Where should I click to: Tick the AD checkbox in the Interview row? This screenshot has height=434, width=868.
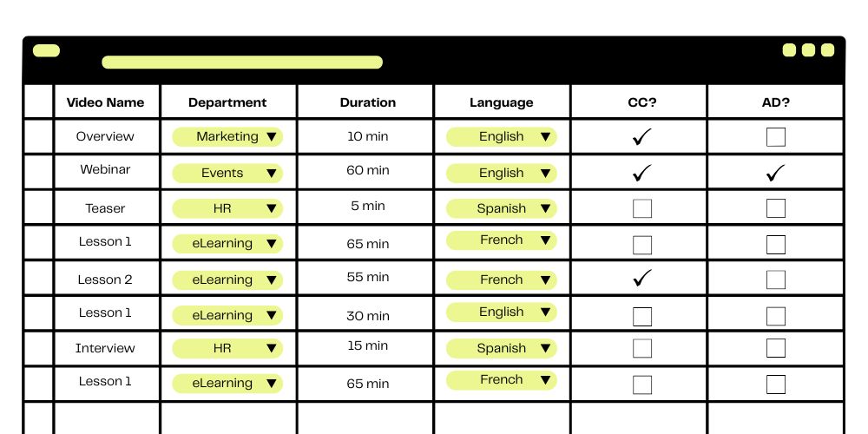pyautogui.click(x=775, y=348)
